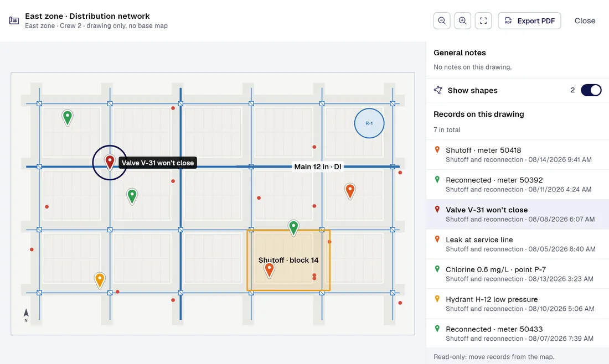Select the red Valve V-31 pin on the drawing
Viewport: 609px width, 364px height.
coord(110,162)
